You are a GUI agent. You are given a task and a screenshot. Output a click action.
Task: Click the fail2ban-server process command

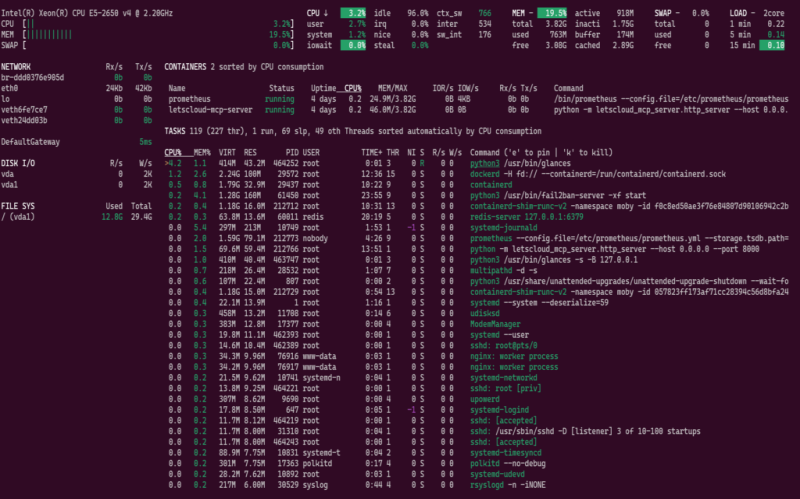coord(558,195)
